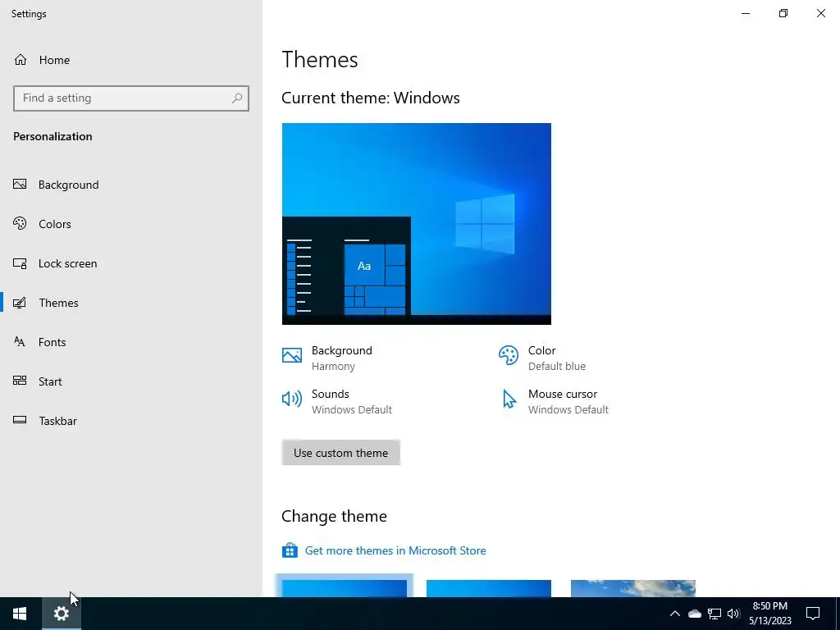The width and height of the screenshot is (840, 630).
Task: Click the Lock screen icon in sidebar
Action: pyautogui.click(x=20, y=263)
